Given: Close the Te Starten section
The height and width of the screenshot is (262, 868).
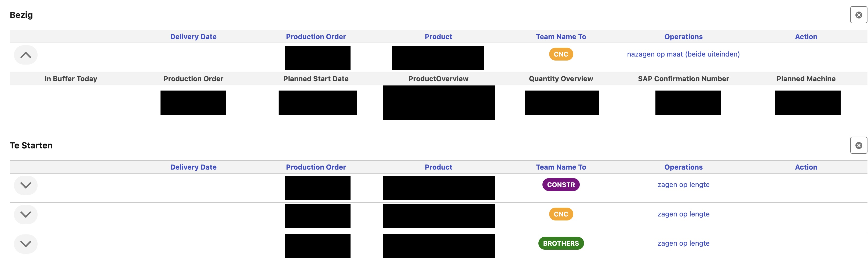Looking at the screenshot, I should [x=858, y=146].
